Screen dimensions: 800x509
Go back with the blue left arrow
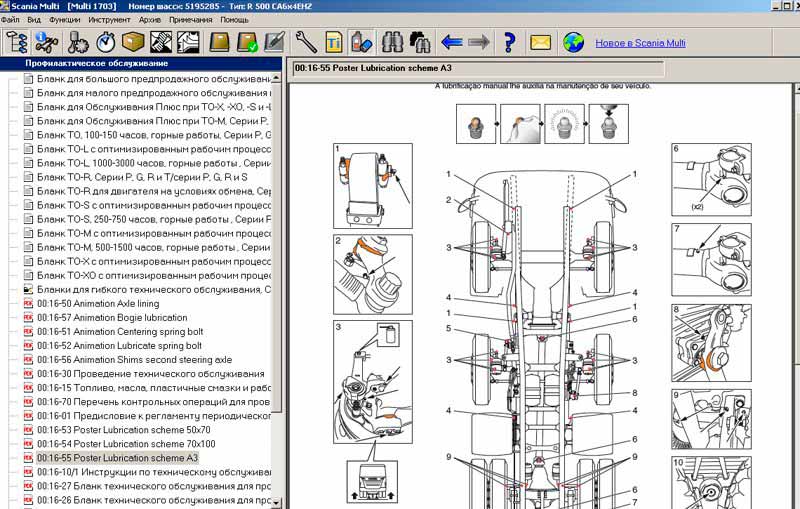(x=452, y=42)
